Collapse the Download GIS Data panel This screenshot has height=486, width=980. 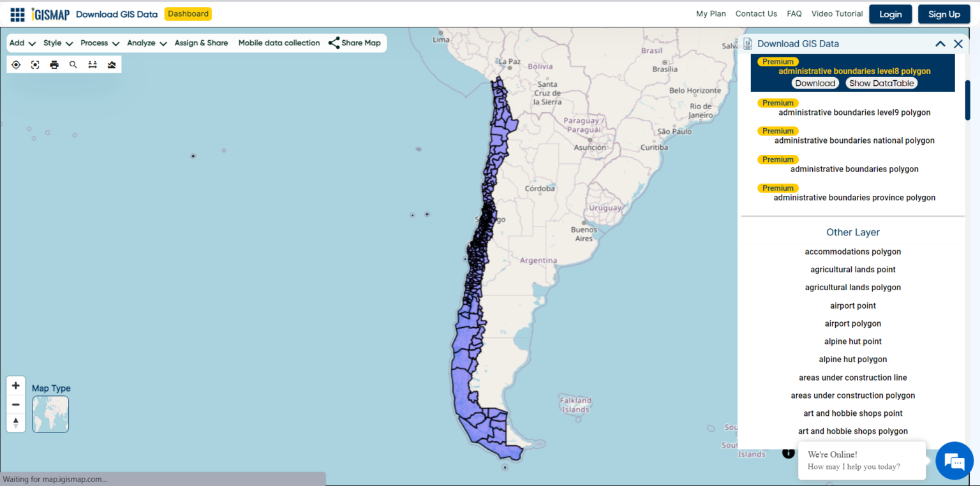click(x=940, y=44)
